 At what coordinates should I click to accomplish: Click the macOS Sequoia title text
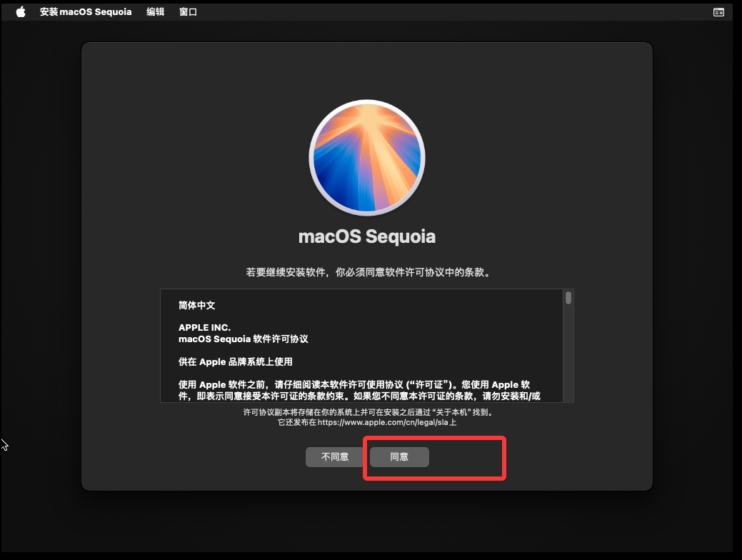point(367,236)
